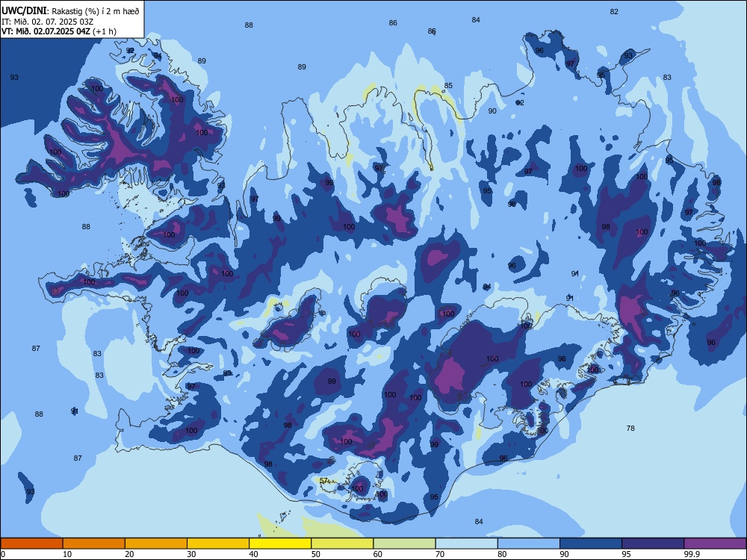
Task: Click the dark navy 95–99.9 legend swatch
Action: pyautogui.click(x=653, y=544)
